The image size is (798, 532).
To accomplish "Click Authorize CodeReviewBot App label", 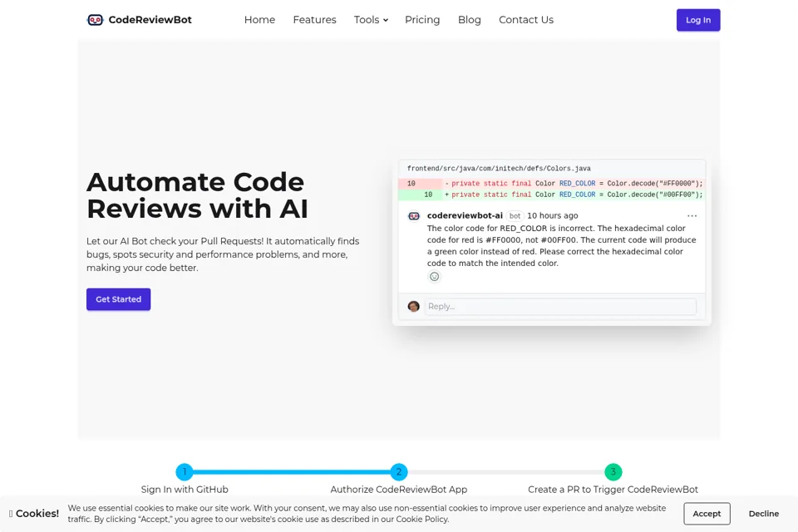I will (399, 490).
